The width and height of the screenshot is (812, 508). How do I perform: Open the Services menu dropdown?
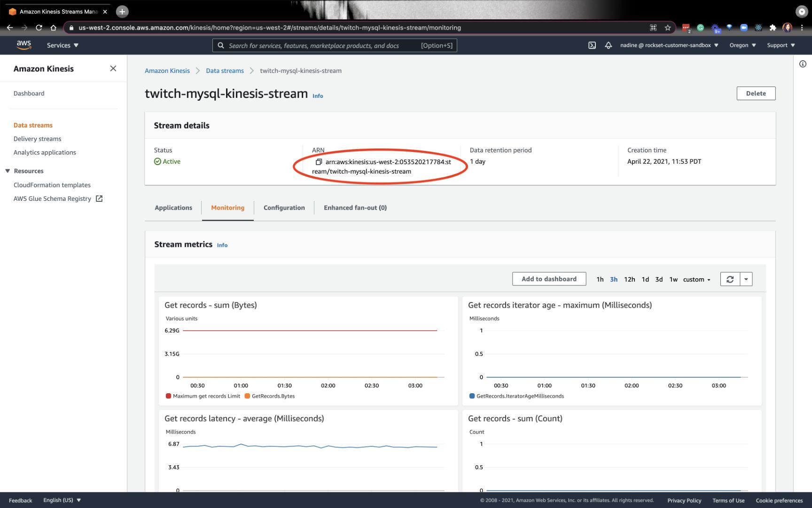(x=62, y=45)
